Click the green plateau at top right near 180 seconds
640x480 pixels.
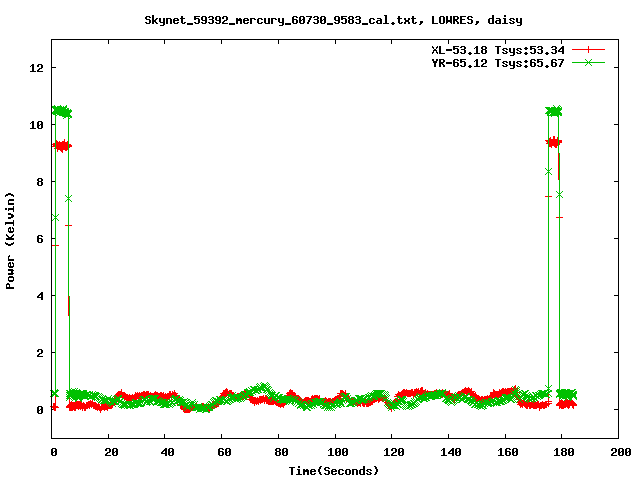[553, 111]
